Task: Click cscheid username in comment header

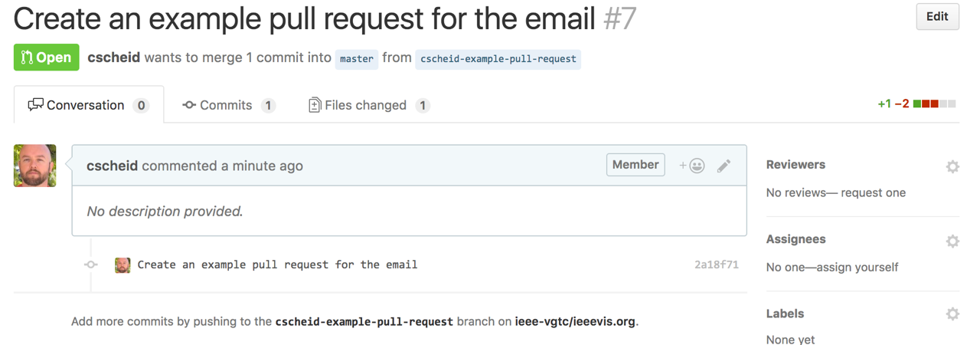Action: pos(112,166)
